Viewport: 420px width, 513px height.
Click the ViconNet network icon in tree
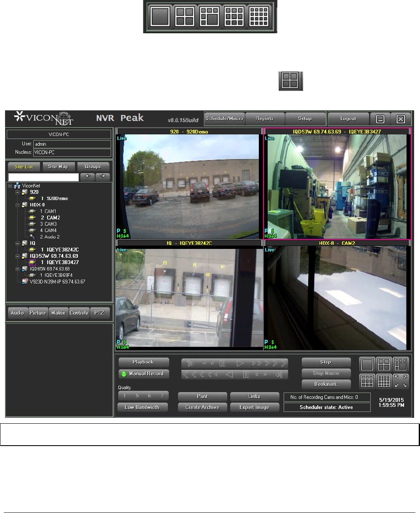point(17,185)
